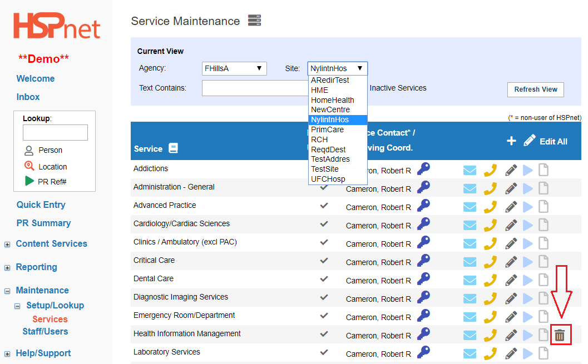Open the Welcome link
This screenshot has width=588, height=364.
click(36, 79)
